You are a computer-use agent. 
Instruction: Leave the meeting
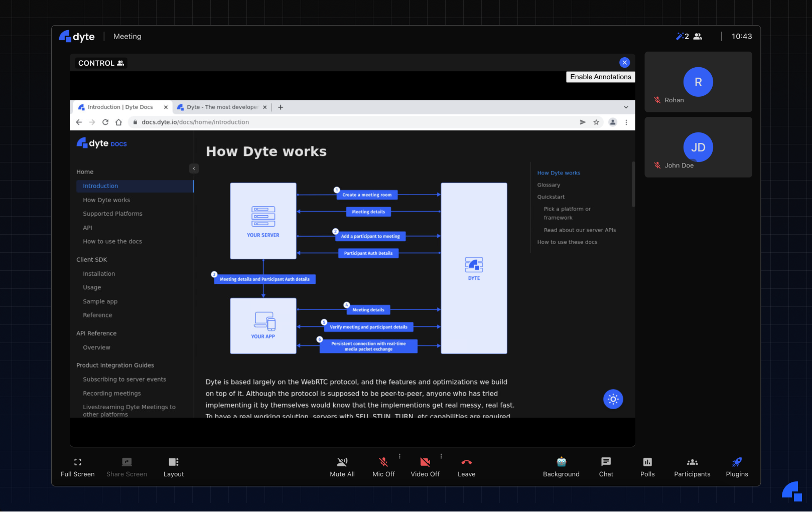click(x=466, y=467)
